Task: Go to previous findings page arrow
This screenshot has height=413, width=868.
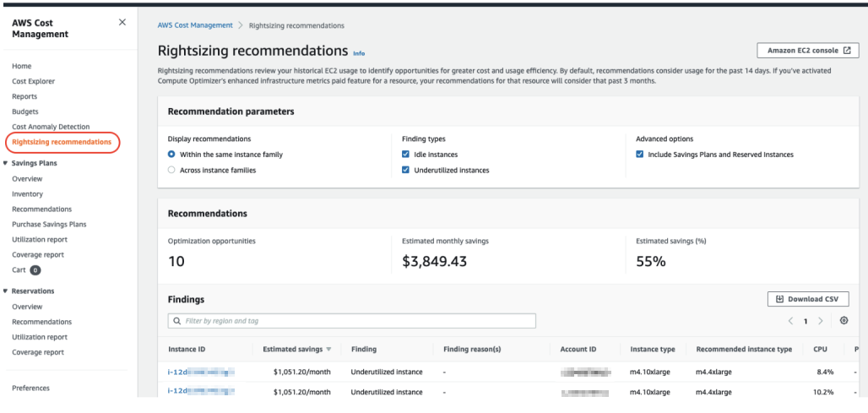Action: (x=791, y=321)
